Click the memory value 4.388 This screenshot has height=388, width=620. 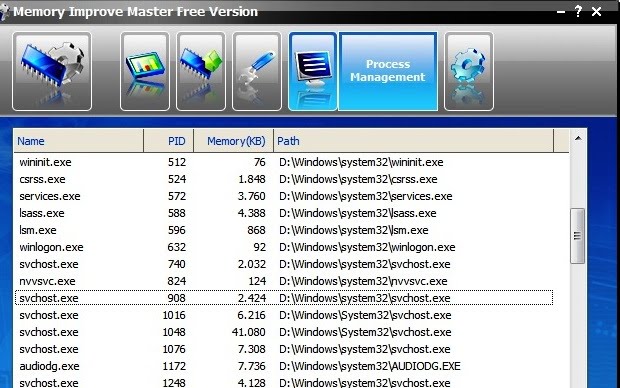point(251,213)
